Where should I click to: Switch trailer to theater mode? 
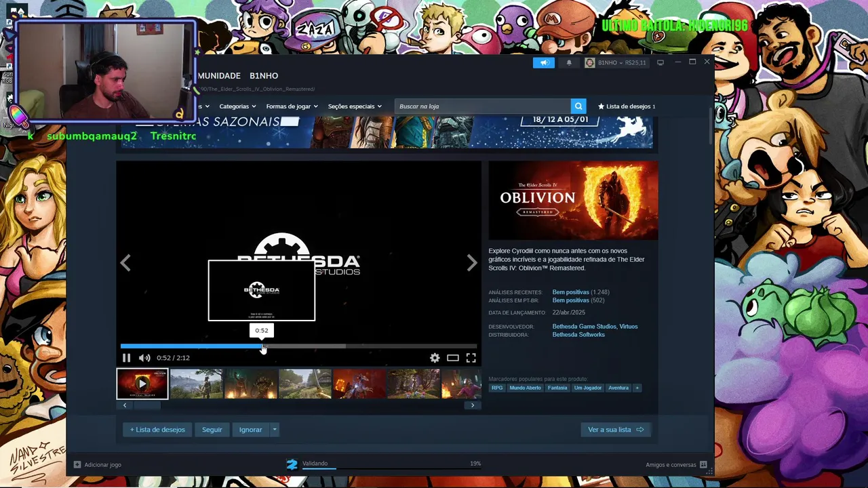point(453,358)
